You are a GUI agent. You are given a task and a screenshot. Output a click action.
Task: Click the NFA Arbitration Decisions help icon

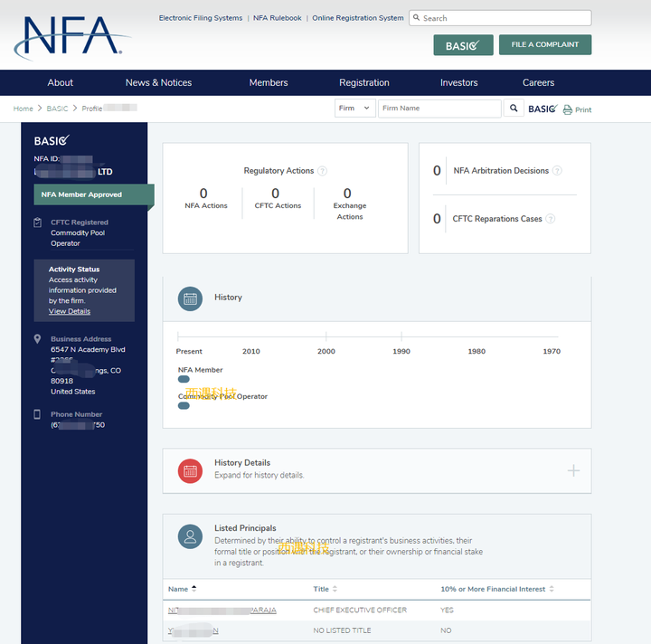point(557,171)
